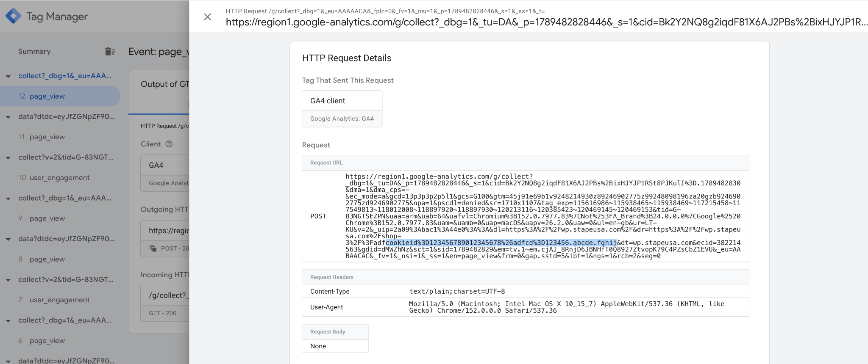Image resolution: width=868 pixels, height=364 pixels.
Task: Click the Client help question-mark icon
Action: (x=169, y=144)
